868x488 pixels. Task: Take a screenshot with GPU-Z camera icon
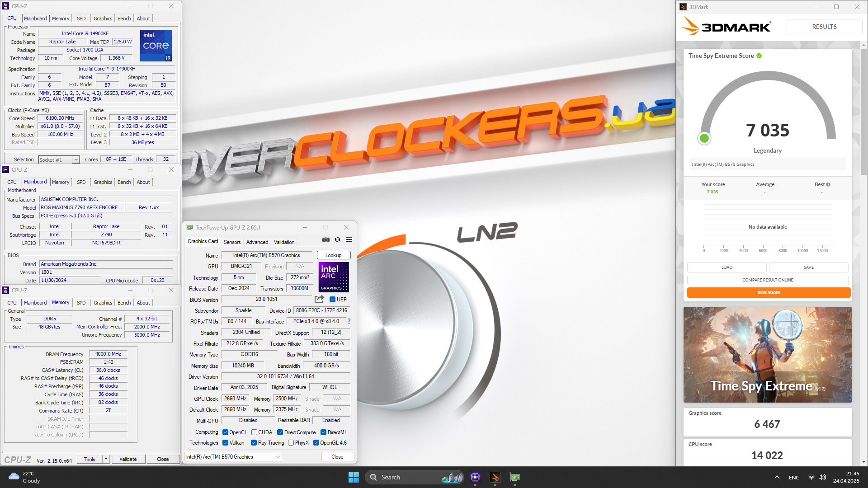[x=325, y=239]
